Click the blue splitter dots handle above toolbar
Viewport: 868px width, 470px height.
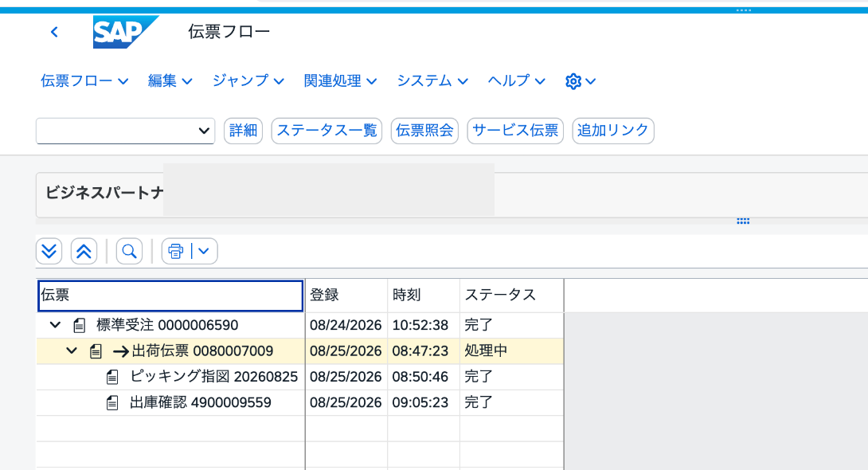tap(743, 221)
